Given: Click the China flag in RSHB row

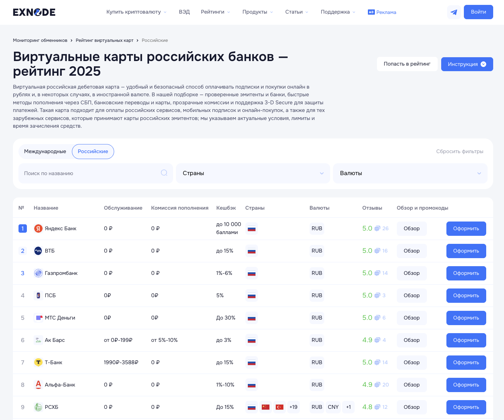Looking at the screenshot, I should click(x=266, y=407).
